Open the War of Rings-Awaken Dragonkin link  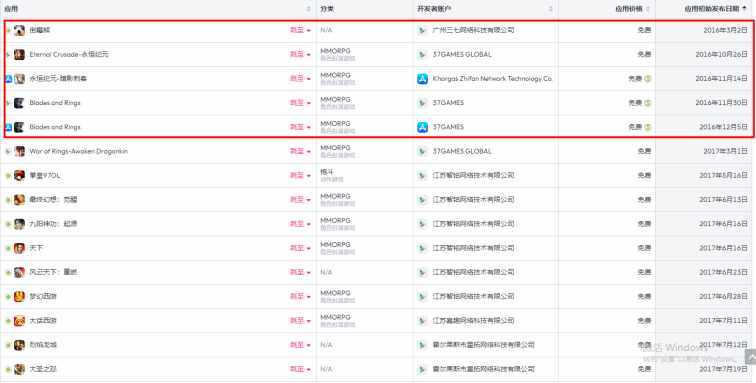[79, 151]
